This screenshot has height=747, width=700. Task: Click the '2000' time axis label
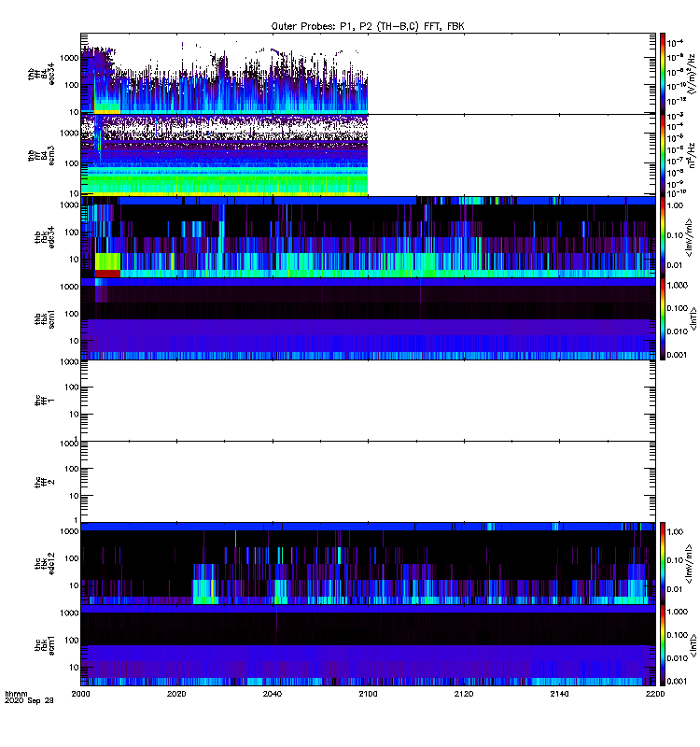80,694
